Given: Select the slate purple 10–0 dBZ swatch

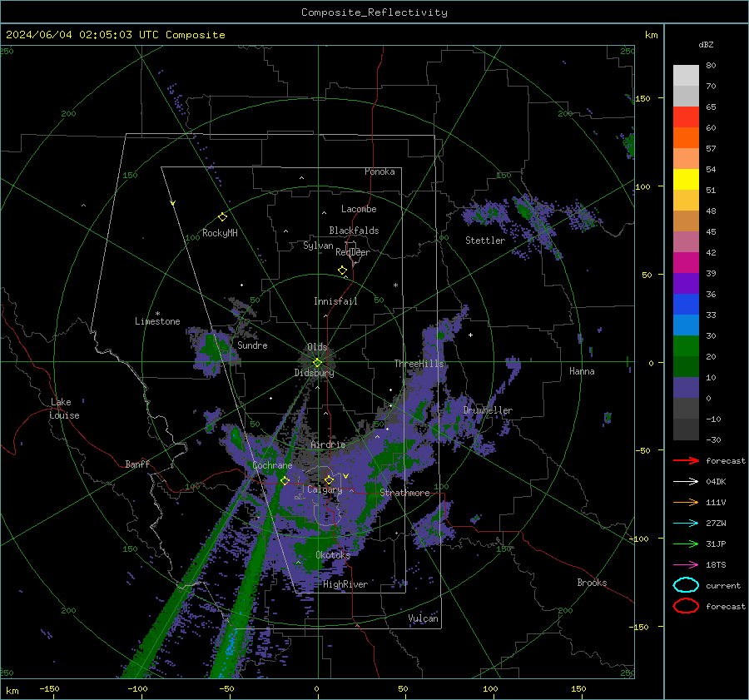Looking at the screenshot, I should click(686, 388).
